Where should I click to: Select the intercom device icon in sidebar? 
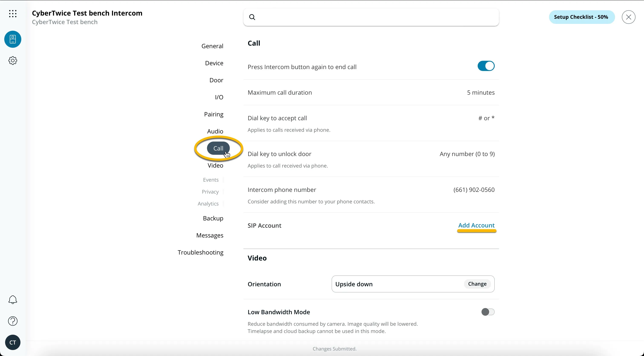click(13, 39)
